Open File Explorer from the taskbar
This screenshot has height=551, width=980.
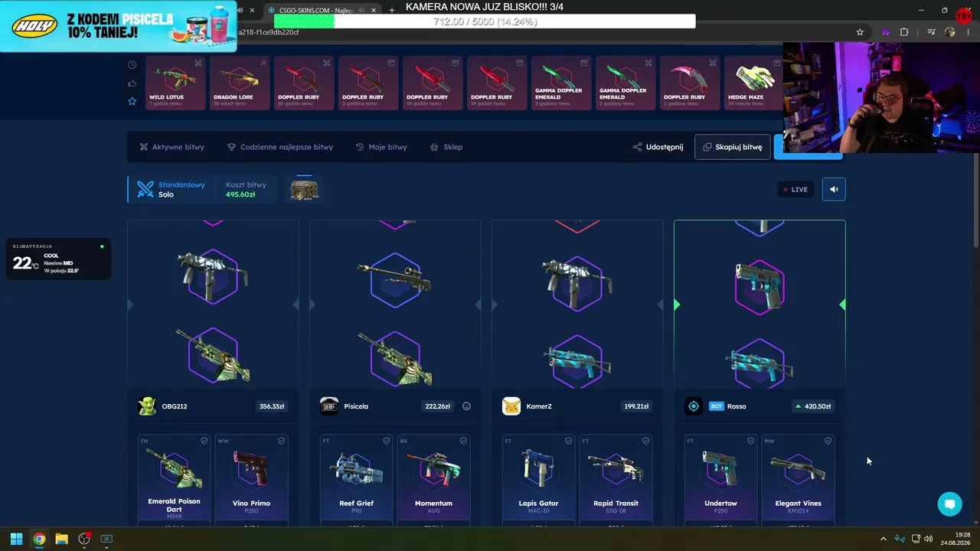pyautogui.click(x=61, y=539)
